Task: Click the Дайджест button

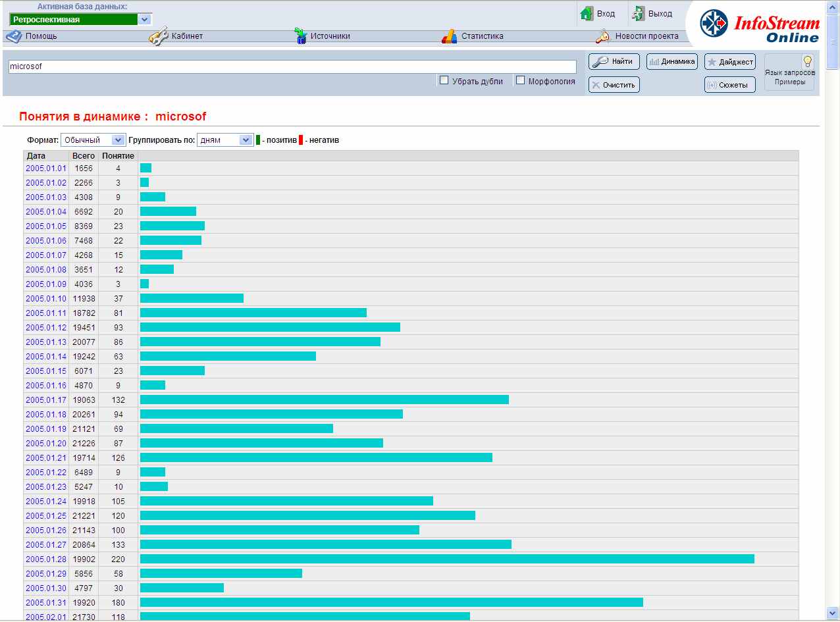Action: [x=730, y=62]
